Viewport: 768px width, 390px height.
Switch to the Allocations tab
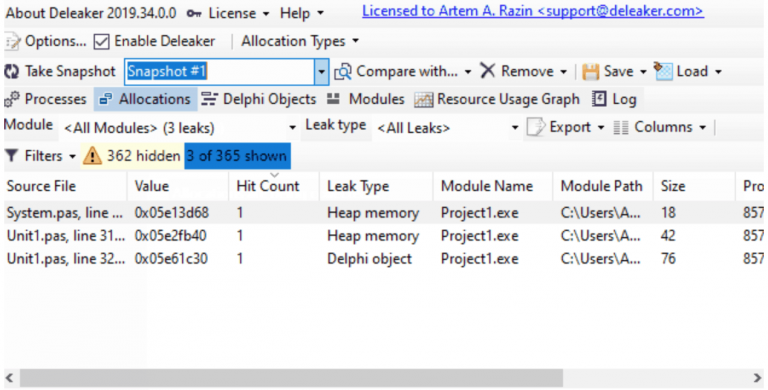pos(145,99)
